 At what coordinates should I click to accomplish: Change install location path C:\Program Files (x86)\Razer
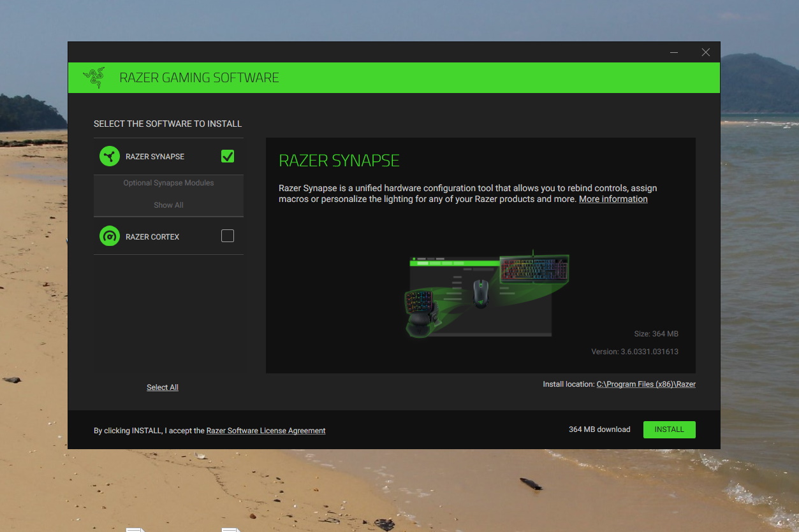click(646, 384)
